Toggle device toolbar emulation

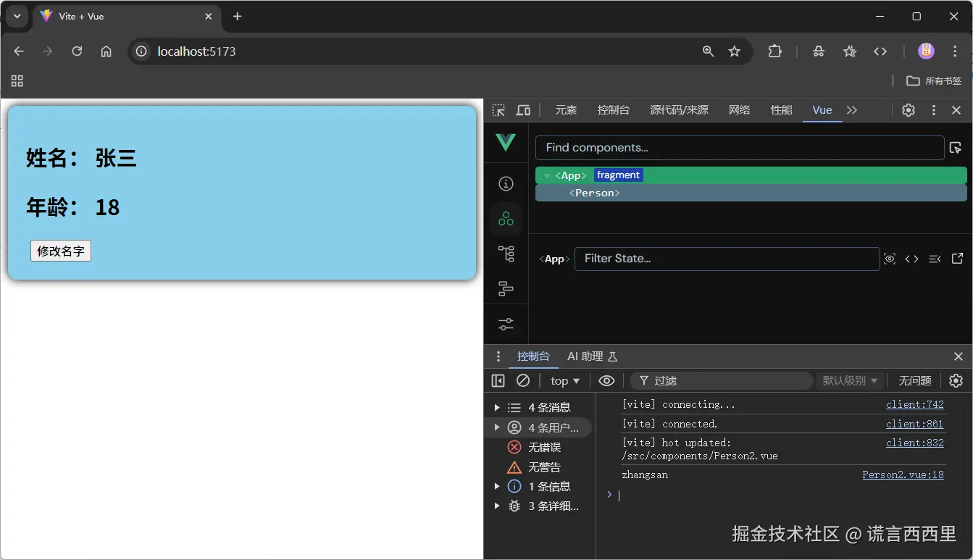(x=523, y=110)
